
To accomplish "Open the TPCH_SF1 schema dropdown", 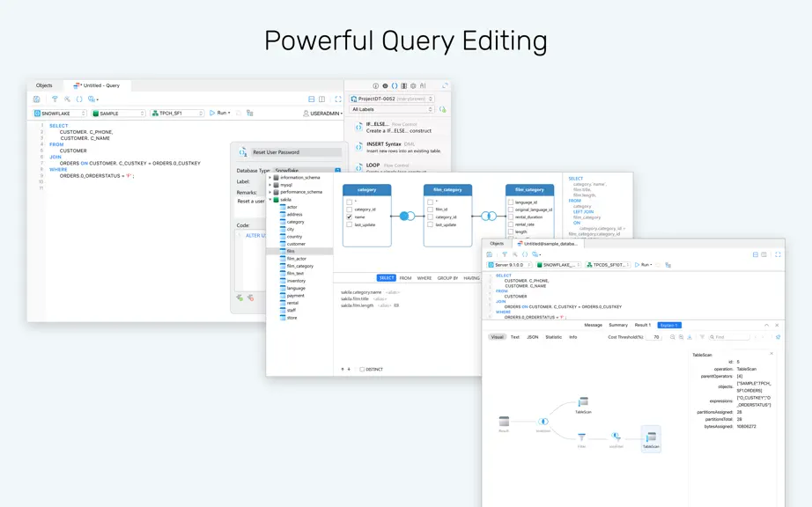I will tap(177, 113).
